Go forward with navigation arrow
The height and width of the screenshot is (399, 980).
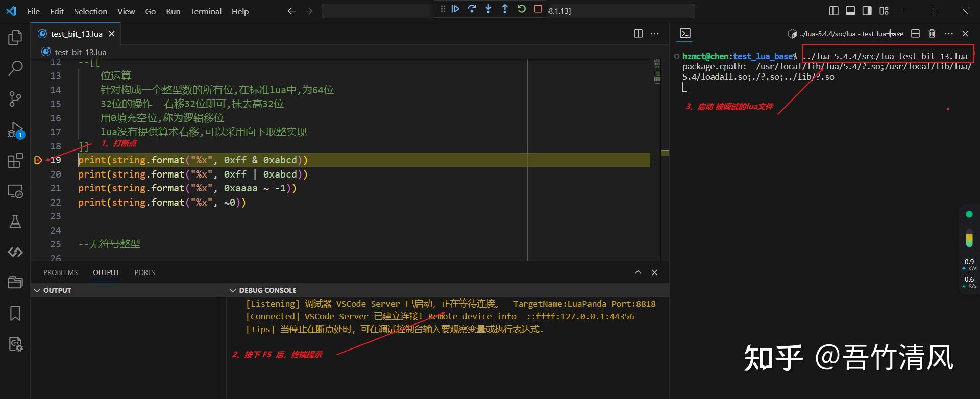pos(308,11)
